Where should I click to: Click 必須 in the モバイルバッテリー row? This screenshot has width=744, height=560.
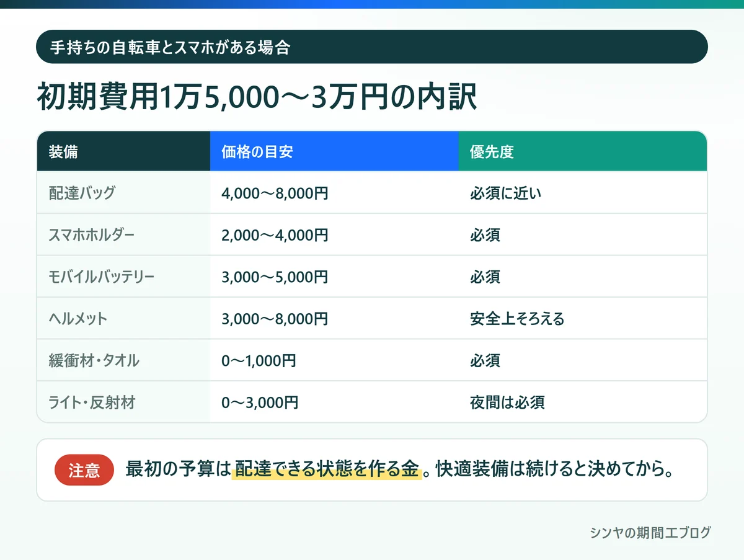point(485,277)
